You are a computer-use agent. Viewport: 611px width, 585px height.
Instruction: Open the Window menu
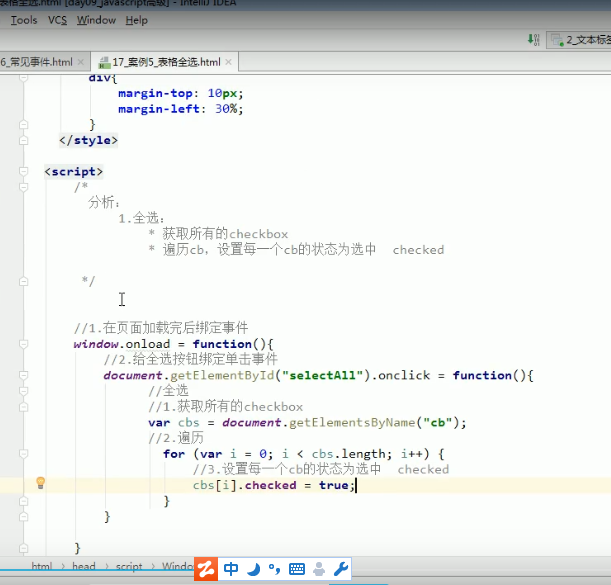(x=96, y=20)
